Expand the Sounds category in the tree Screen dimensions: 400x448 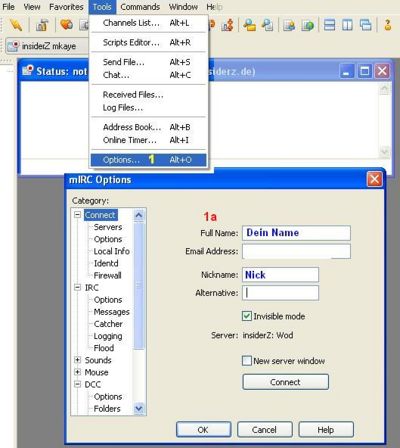[78, 360]
